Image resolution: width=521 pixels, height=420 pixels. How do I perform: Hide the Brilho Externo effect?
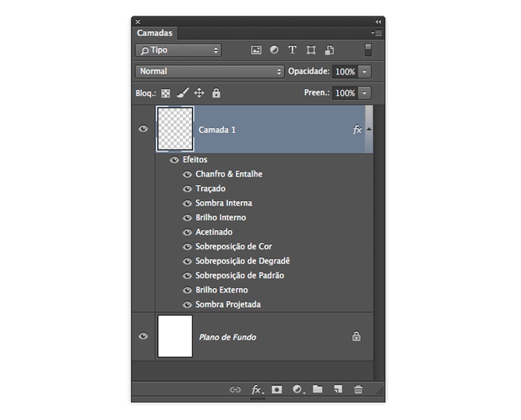(x=187, y=290)
